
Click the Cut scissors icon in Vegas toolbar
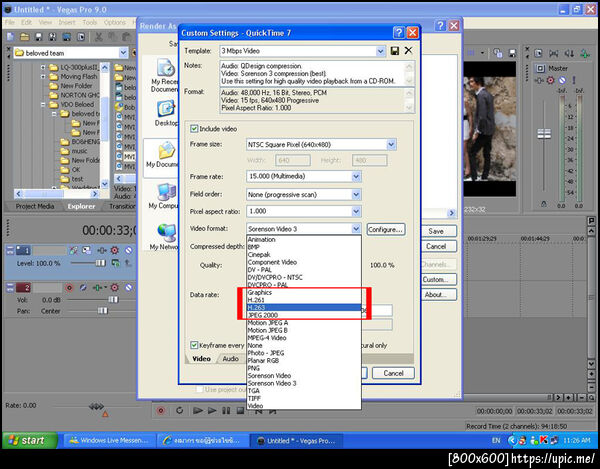click(x=98, y=37)
